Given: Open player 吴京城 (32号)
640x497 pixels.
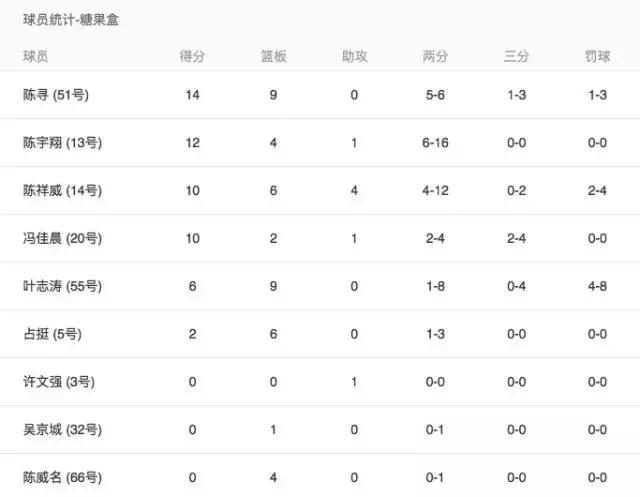Looking at the screenshot, I should [62, 430].
